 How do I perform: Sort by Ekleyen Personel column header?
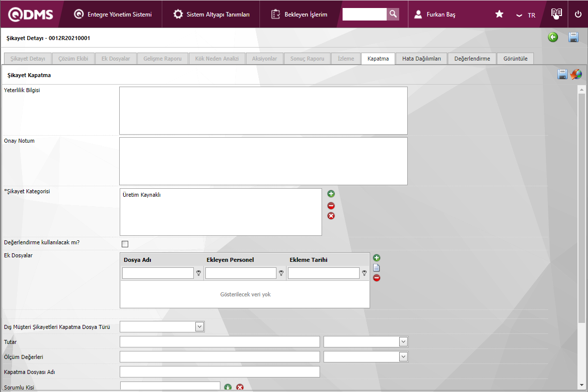[x=230, y=260]
